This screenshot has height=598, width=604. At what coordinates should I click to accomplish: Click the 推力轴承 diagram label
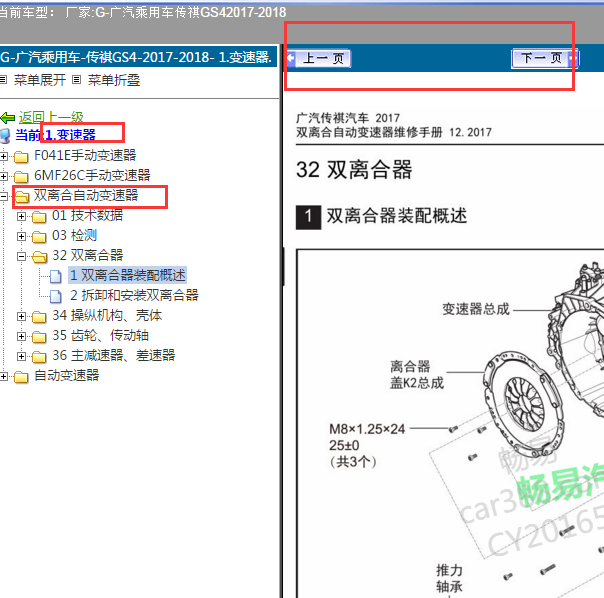pos(449,579)
